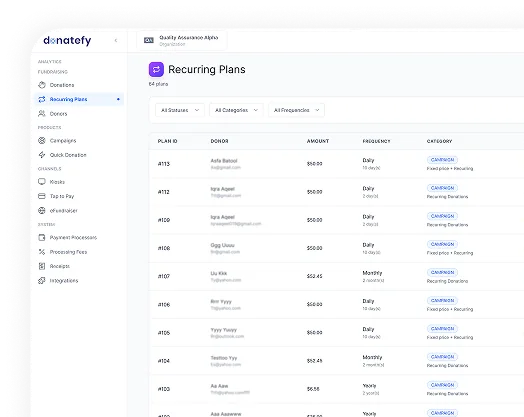
Task: Select plan #108 ID
Action: [x=164, y=248]
